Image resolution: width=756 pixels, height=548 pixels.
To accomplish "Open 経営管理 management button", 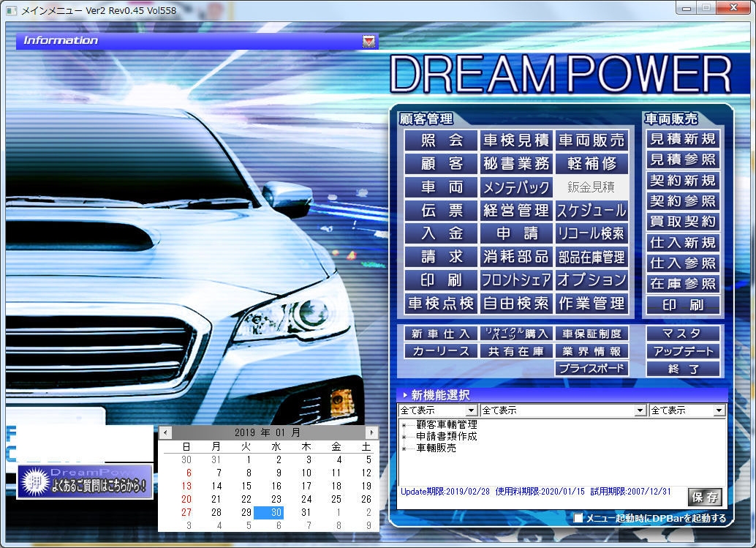I will 516,210.
